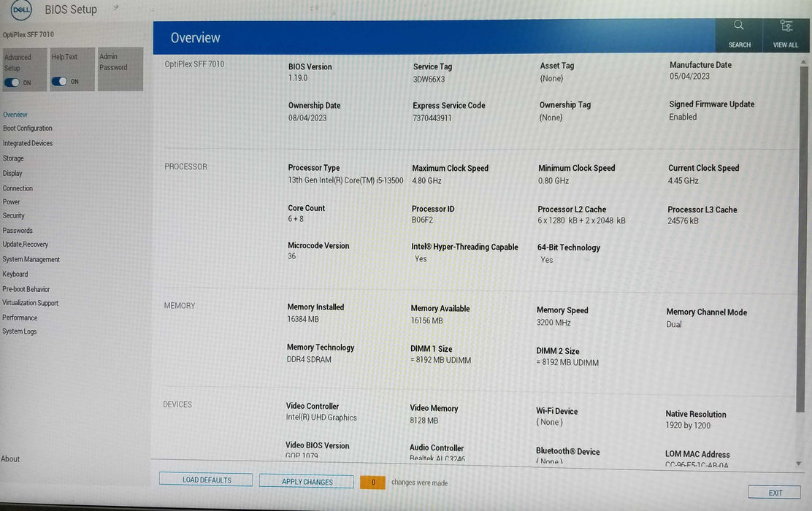Click DIMM 1 Size 8192 MB UDIMM

click(x=441, y=360)
